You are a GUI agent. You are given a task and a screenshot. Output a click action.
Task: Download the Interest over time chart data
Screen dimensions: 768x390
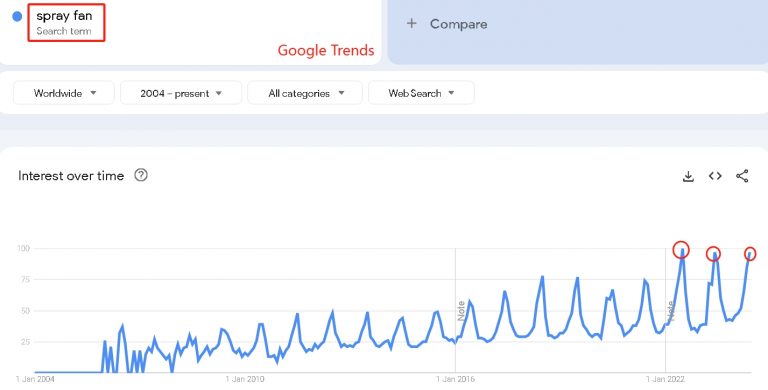coord(688,176)
